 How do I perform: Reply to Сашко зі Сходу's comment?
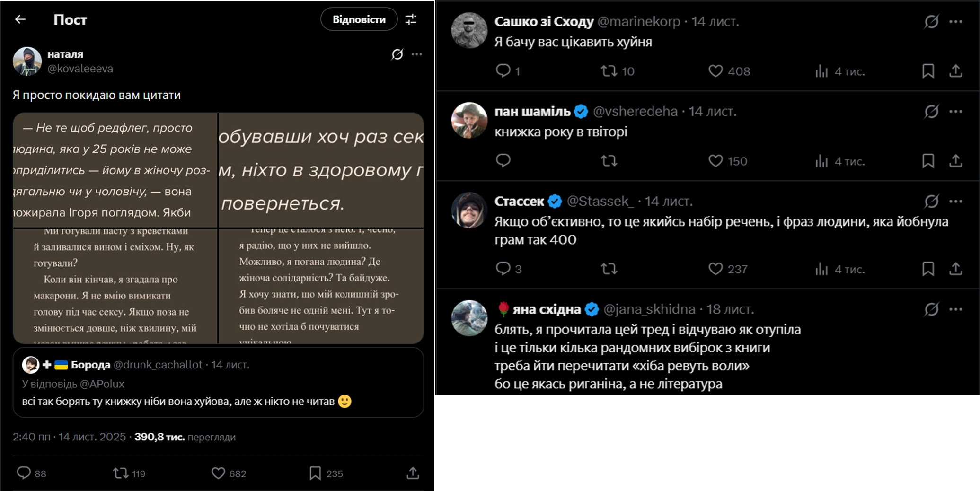(x=503, y=71)
